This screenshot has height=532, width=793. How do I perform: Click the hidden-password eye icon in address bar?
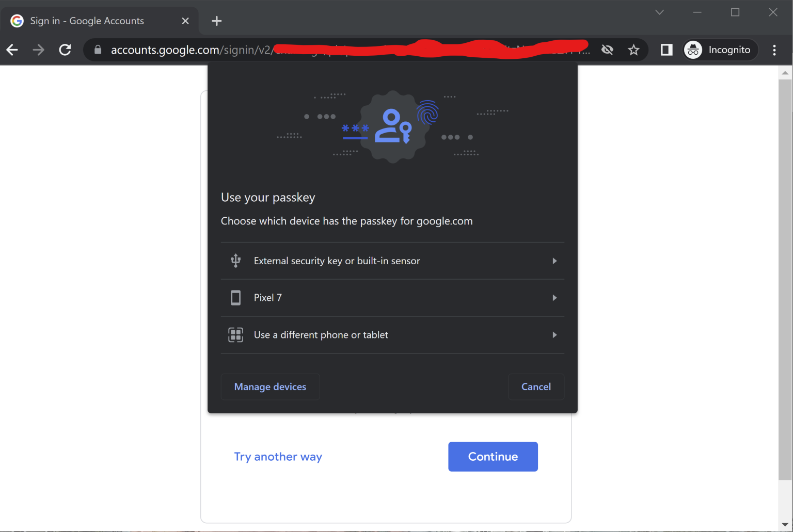(607, 50)
